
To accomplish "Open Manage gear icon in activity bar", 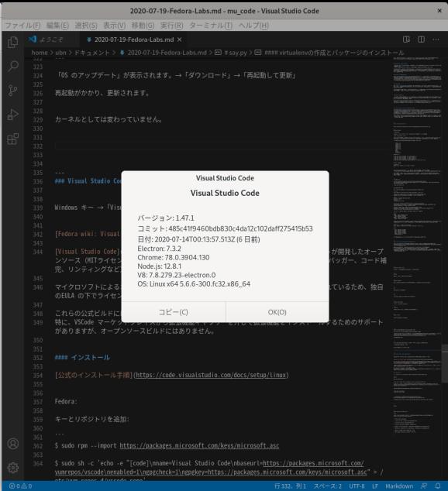I will pyautogui.click(x=13, y=468).
